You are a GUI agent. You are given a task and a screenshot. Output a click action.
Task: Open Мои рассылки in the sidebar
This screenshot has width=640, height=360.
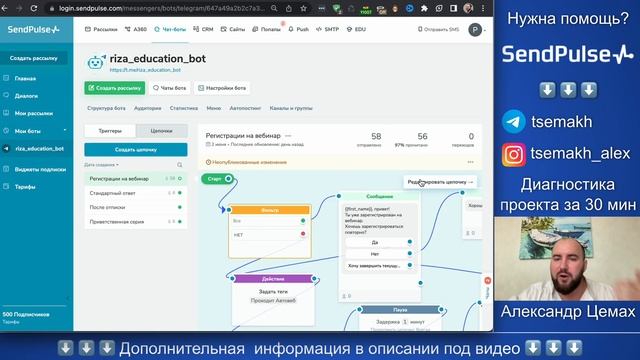pos(33,113)
